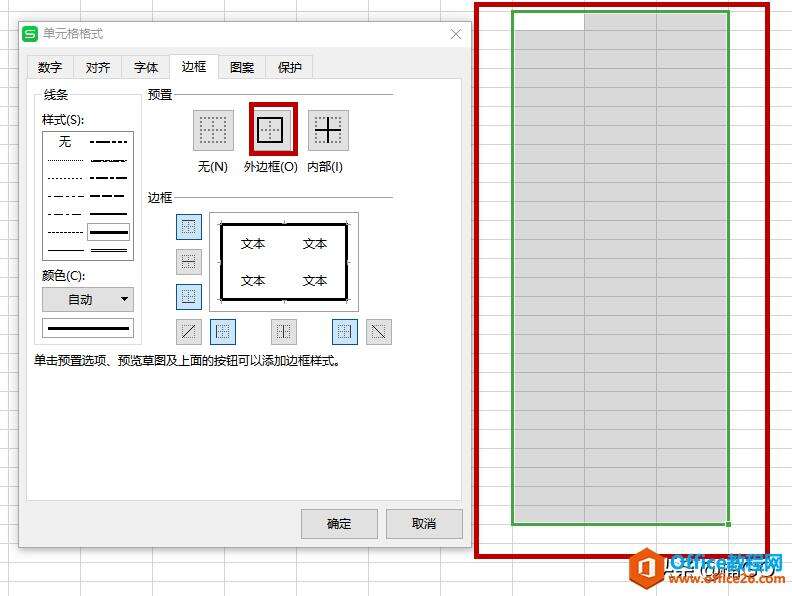Screen dimensions: 792x596
Task: Toggle the diagonal-up border button
Action: point(188,332)
